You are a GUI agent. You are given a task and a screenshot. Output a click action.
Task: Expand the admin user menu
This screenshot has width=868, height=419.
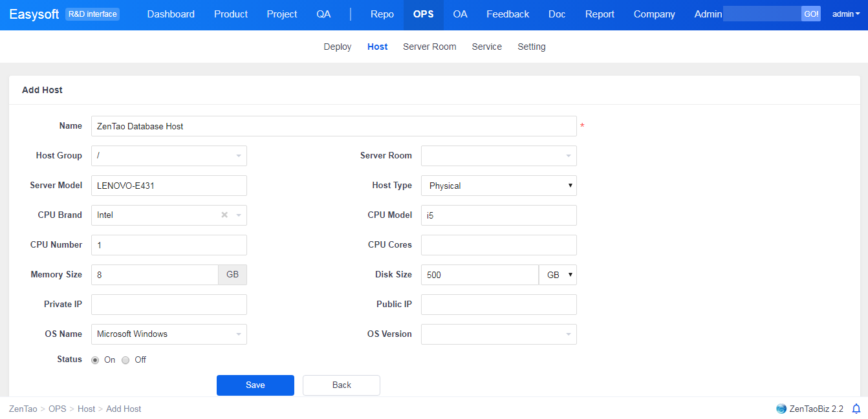tap(846, 14)
